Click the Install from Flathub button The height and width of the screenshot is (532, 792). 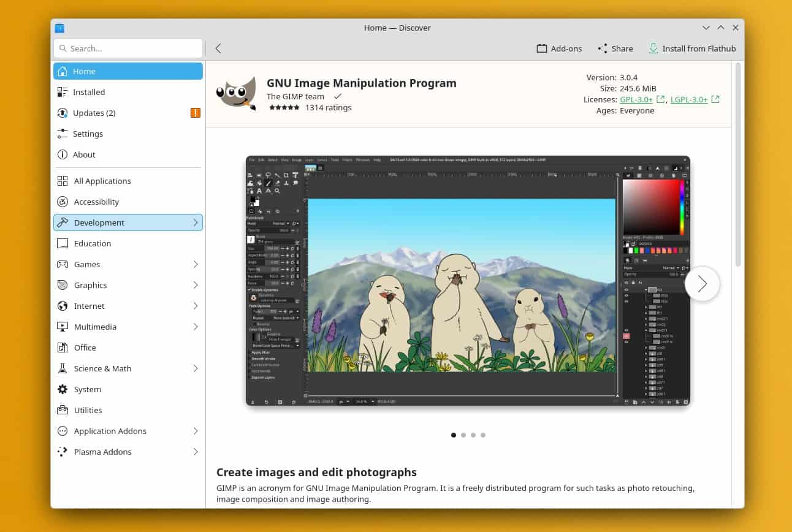[692, 48]
